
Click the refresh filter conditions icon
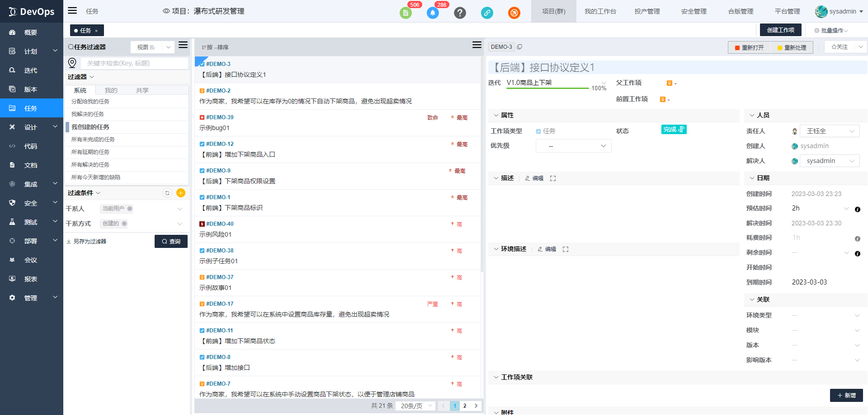pos(167,193)
